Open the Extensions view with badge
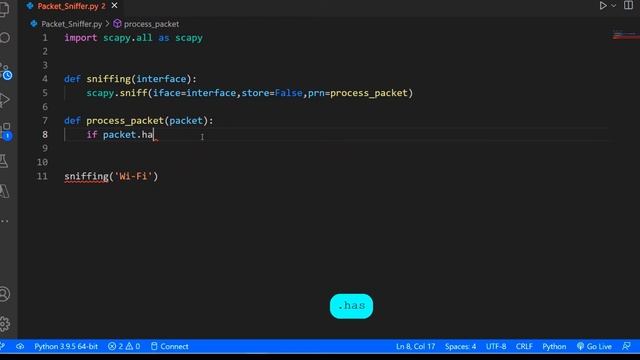The width and height of the screenshot is (640, 360). (x=6, y=131)
